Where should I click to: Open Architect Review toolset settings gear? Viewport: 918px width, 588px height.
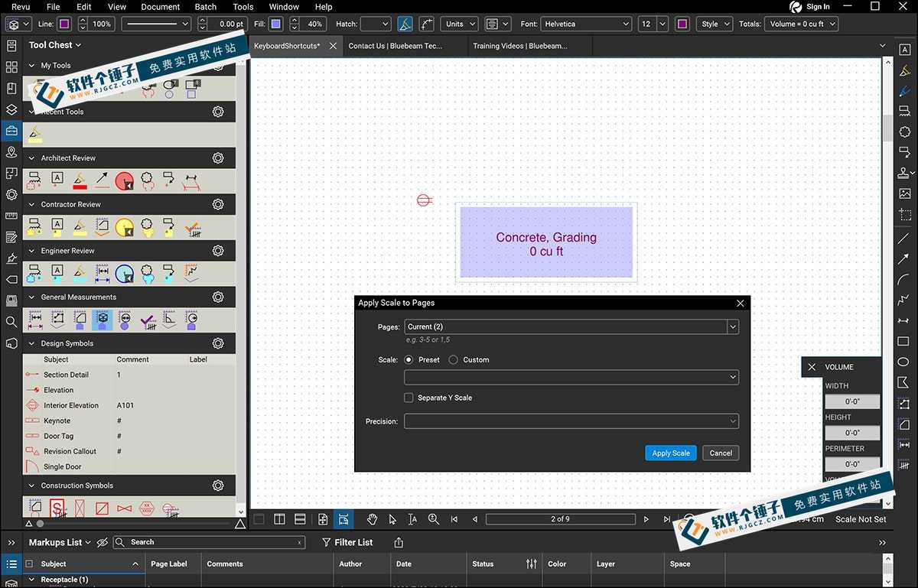[x=218, y=158]
